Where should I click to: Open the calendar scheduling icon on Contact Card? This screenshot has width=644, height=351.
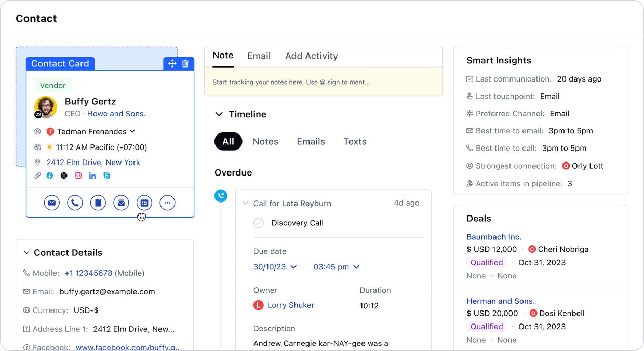coord(144,203)
